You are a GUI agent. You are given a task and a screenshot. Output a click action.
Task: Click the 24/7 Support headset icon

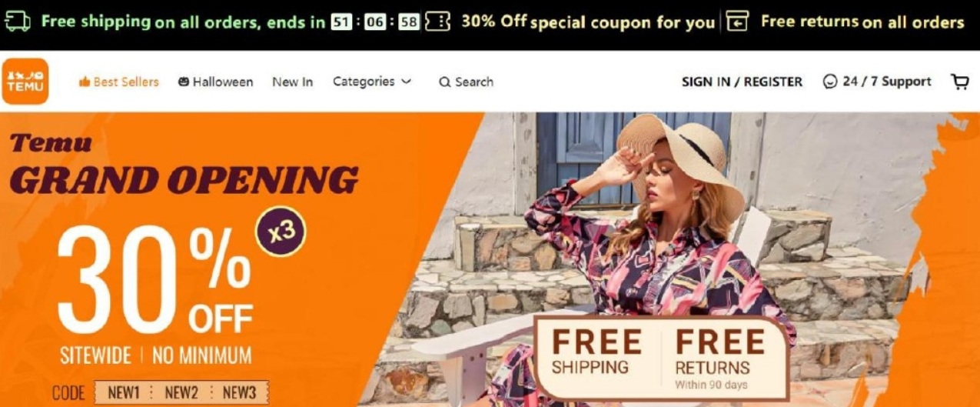click(829, 82)
